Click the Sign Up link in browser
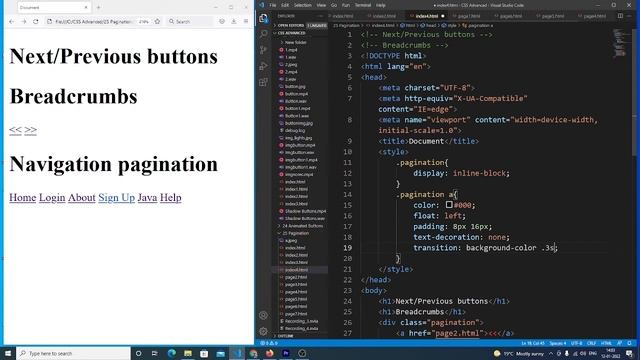 [x=116, y=198]
